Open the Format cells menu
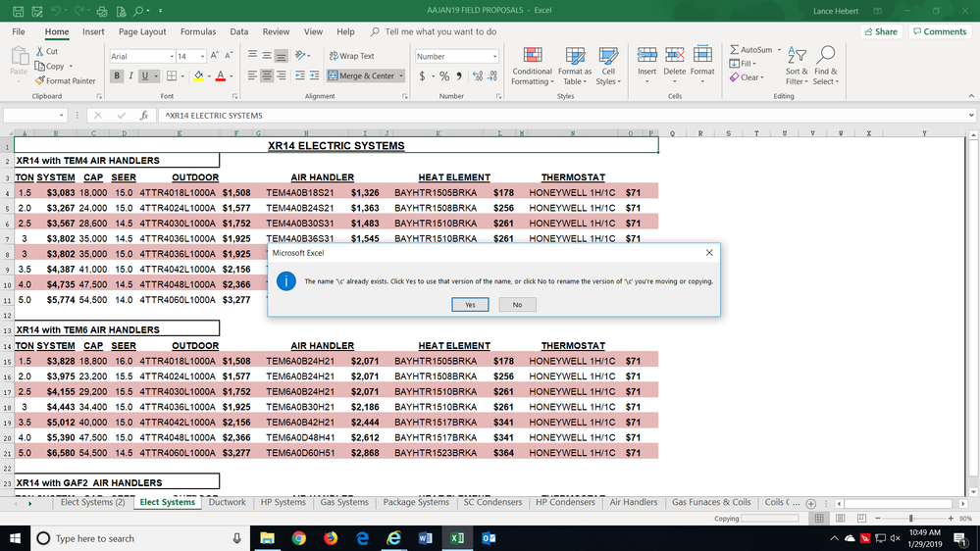Screen dimensions: 980x551 pos(702,66)
